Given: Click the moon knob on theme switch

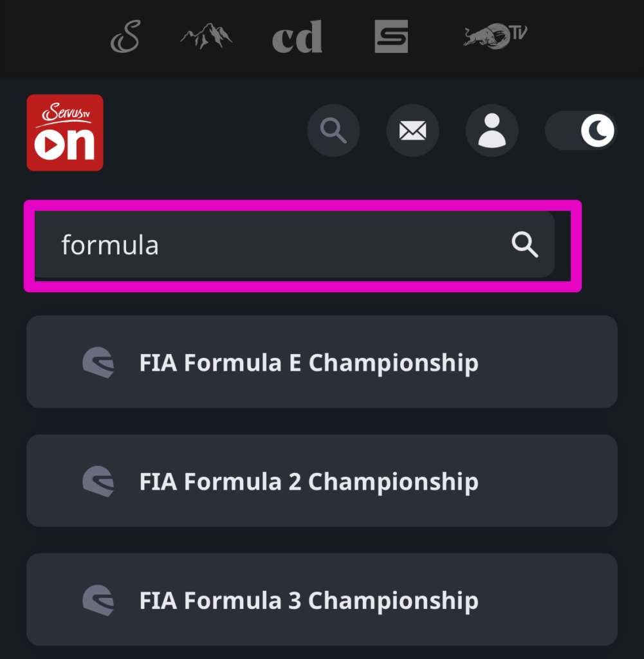Looking at the screenshot, I should [x=598, y=131].
